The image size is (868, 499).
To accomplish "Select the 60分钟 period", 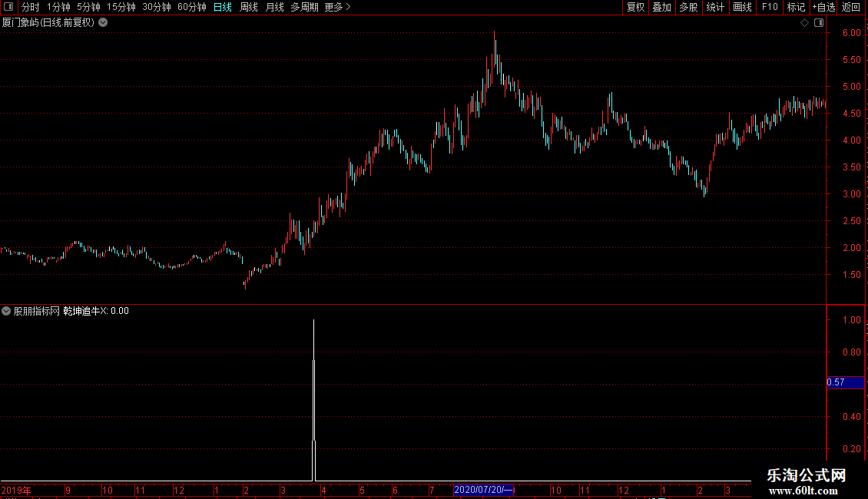I will [191, 7].
